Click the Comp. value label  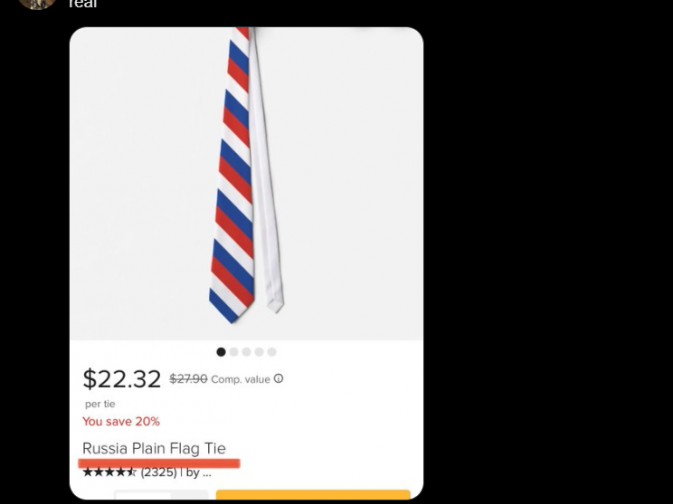point(240,380)
